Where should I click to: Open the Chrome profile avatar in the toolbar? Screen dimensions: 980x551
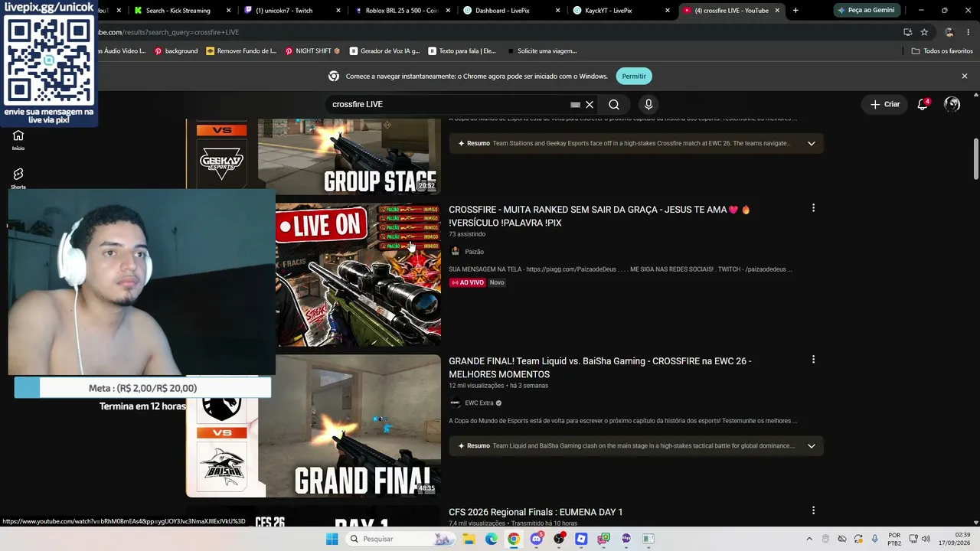point(949,32)
